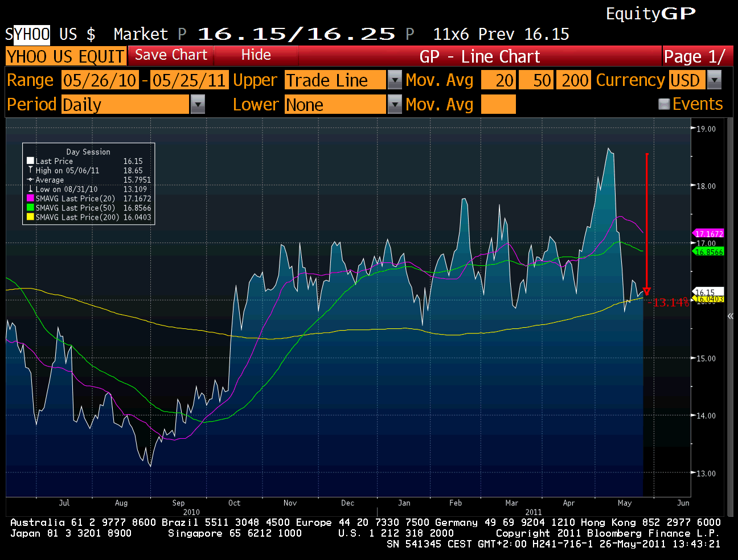Viewport: 738px width, 560px height.
Task: Click the 14.00 y-axis label
Action: point(706,416)
